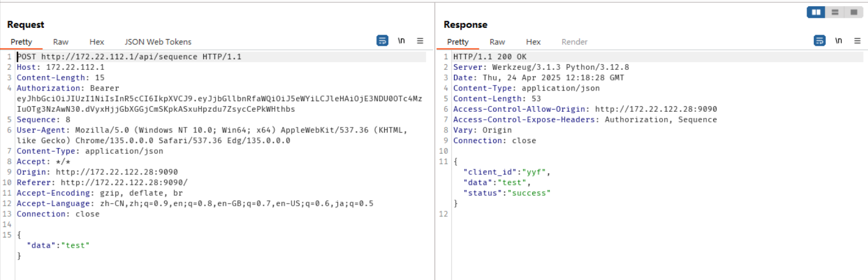The height and width of the screenshot is (280, 868).
Task: Click the Referer header line
Action: click(x=102, y=183)
